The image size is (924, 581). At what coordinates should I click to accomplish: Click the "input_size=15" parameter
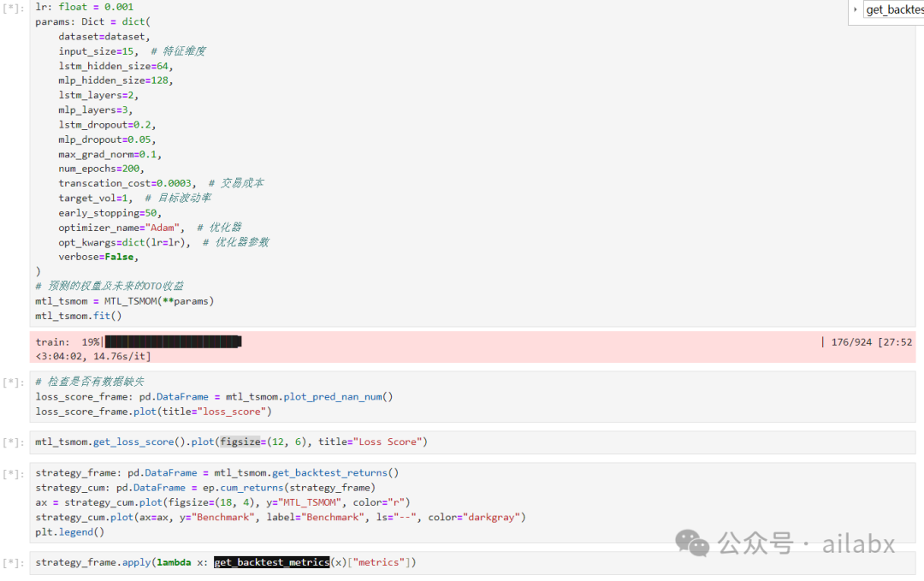pos(96,51)
